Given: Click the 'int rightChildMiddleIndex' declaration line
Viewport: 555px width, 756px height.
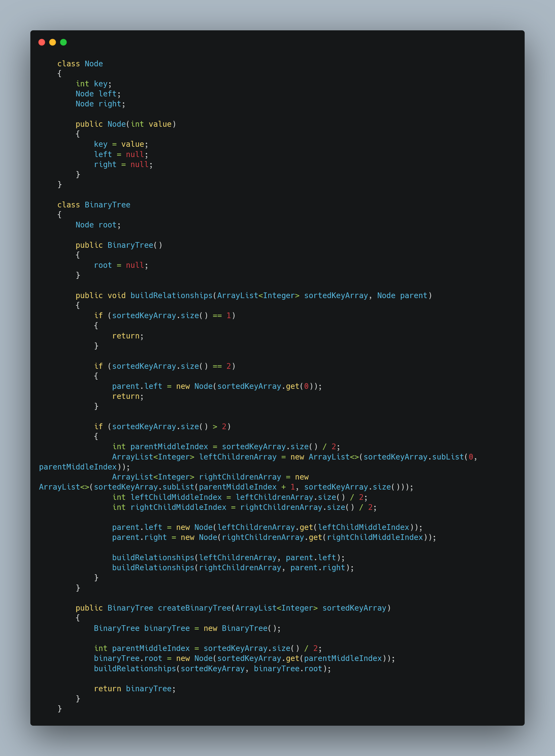Looking at the screenshot, I should tap(244, 507).
